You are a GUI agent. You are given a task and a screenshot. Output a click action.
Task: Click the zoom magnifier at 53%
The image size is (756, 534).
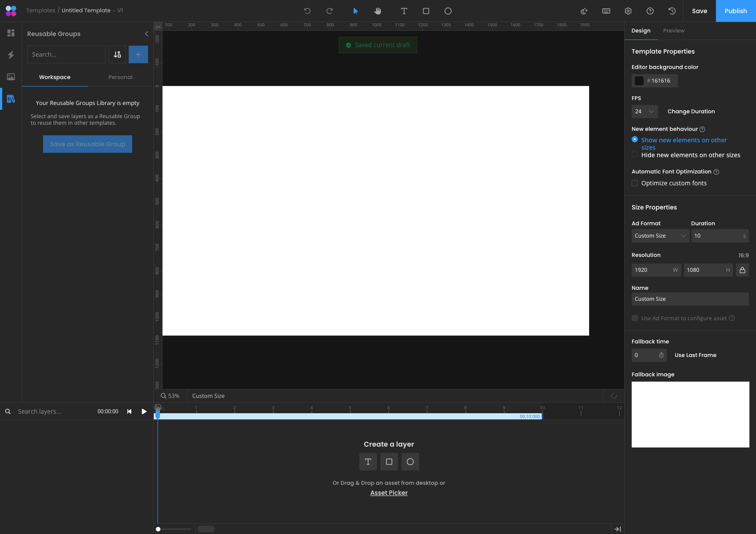click(163, 396)
